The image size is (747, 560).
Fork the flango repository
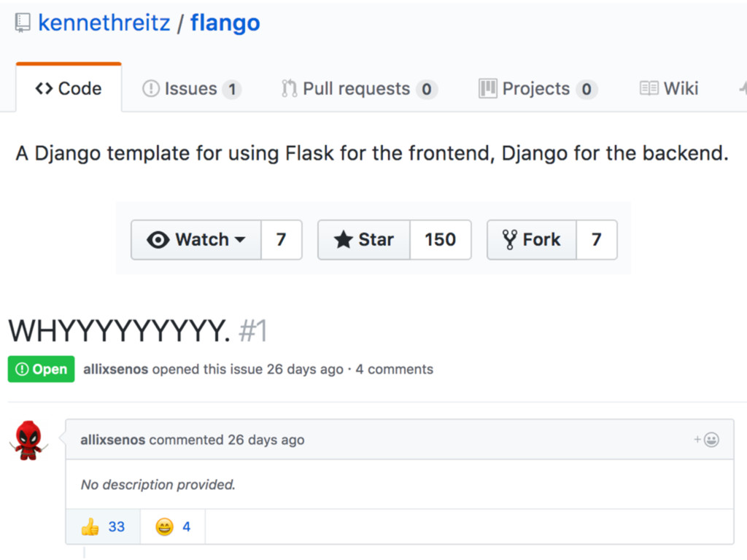tap(532, 240)
